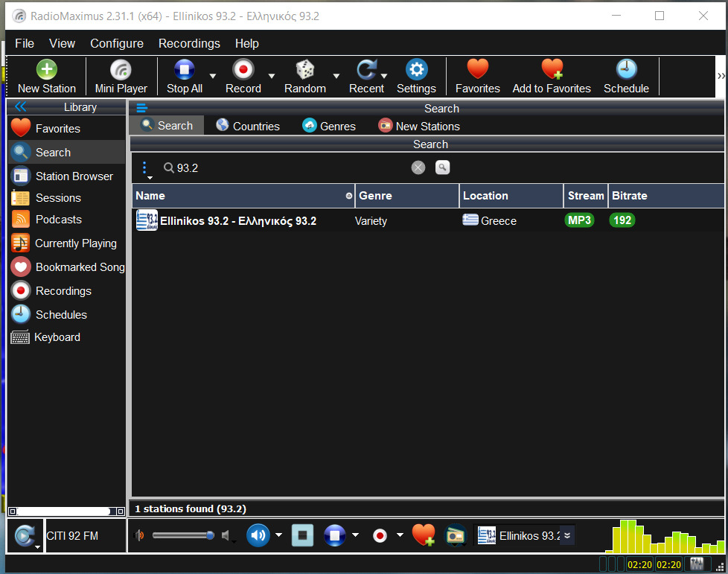
Task: Toggle mute with the blue speaker button
Action: point(258,535)
